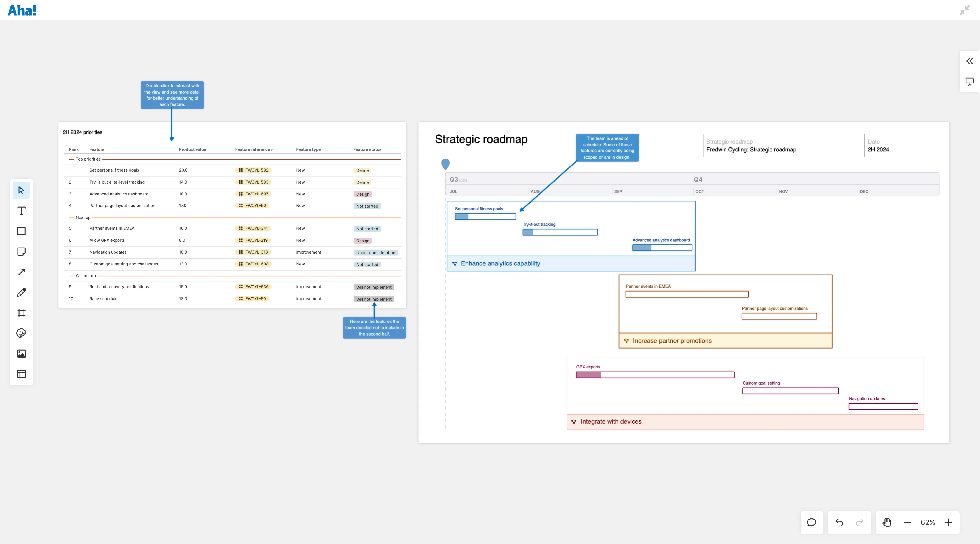Exit fullscreen with the collapse arrows
This screenshot has height=544, width=980.
pos(964,10)
